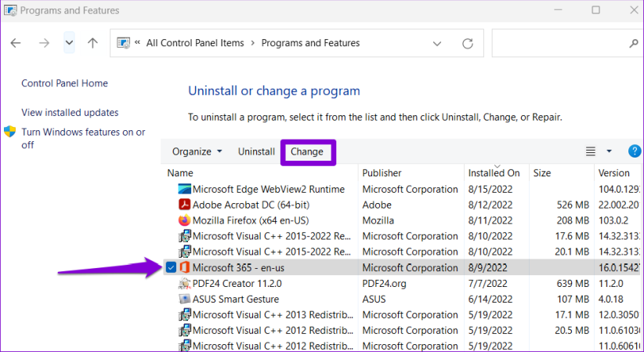Open All Control Panel Items breadcrumb

(195, 43)
